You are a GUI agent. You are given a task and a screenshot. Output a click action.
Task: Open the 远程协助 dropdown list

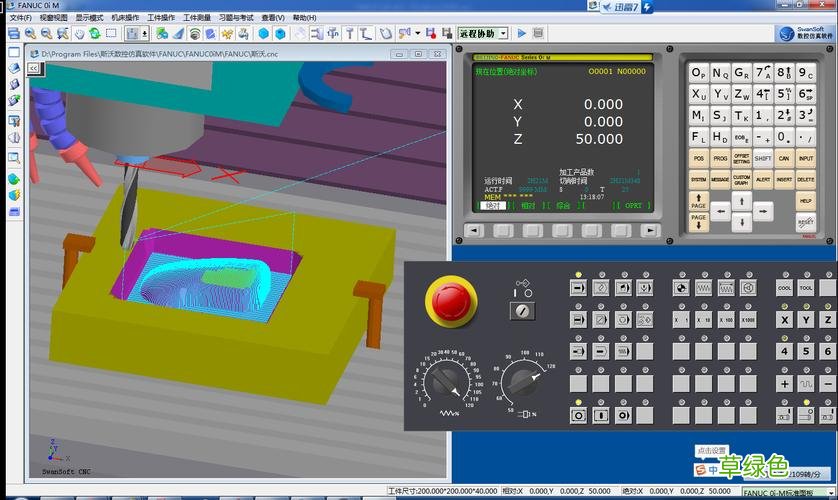pos(503,34)
